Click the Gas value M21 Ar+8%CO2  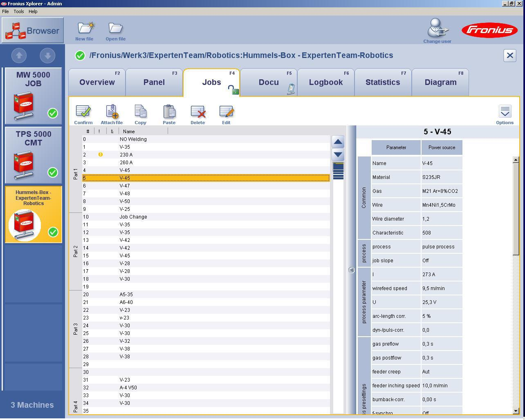(x=442, y=191)
